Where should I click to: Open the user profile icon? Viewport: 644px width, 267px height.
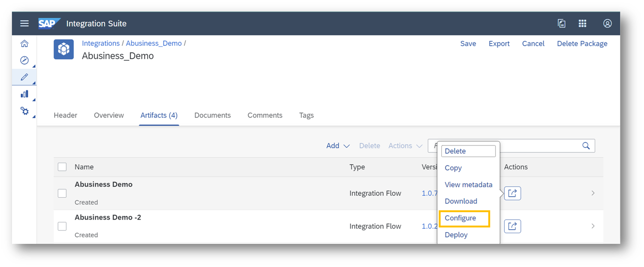(x=607, y=24)
